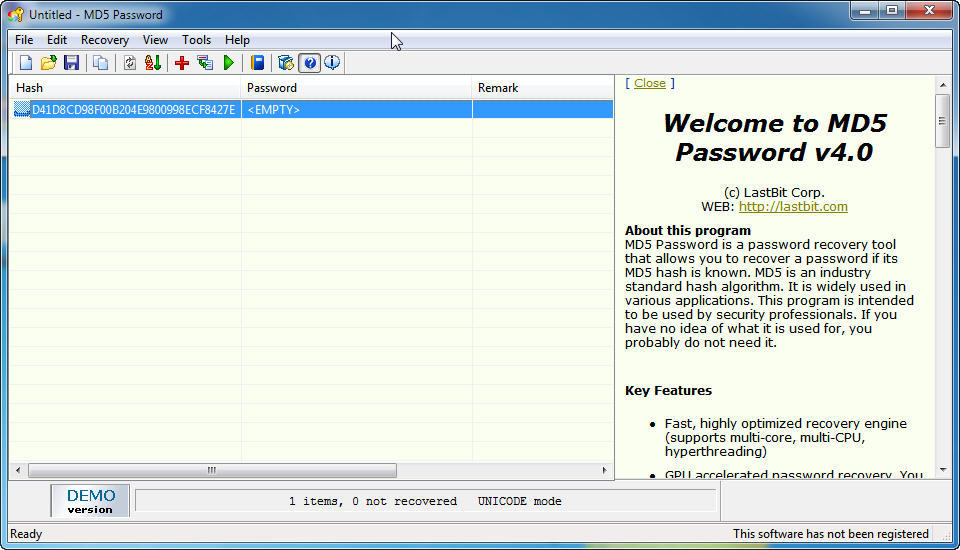Click the Open file folder icon
Viewport: 960px width, 550px height.
48,62
